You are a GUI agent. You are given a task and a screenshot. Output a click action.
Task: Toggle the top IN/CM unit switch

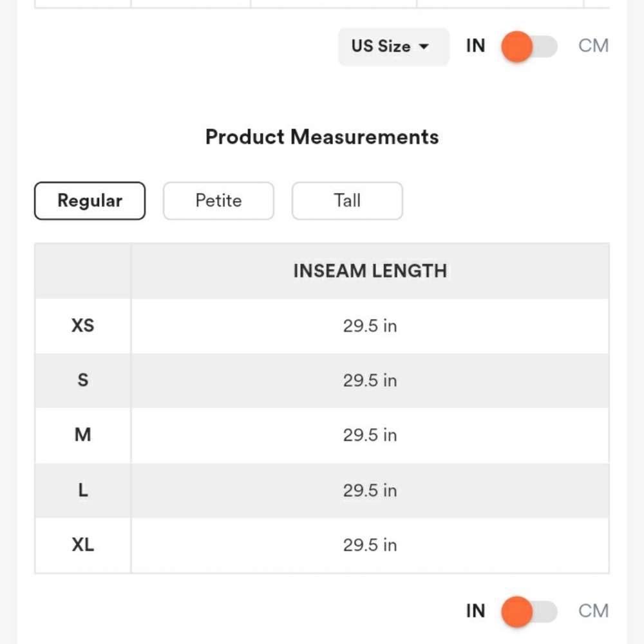[529, 47]
